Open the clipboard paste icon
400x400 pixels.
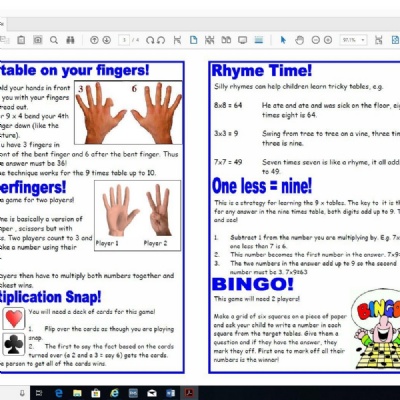pos(21,40)
